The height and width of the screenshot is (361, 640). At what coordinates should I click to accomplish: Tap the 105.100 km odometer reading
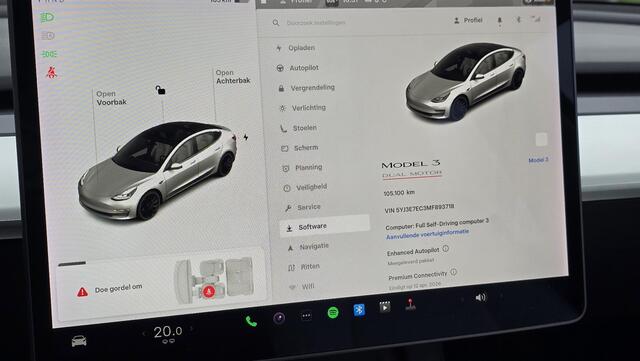[399, 192]
